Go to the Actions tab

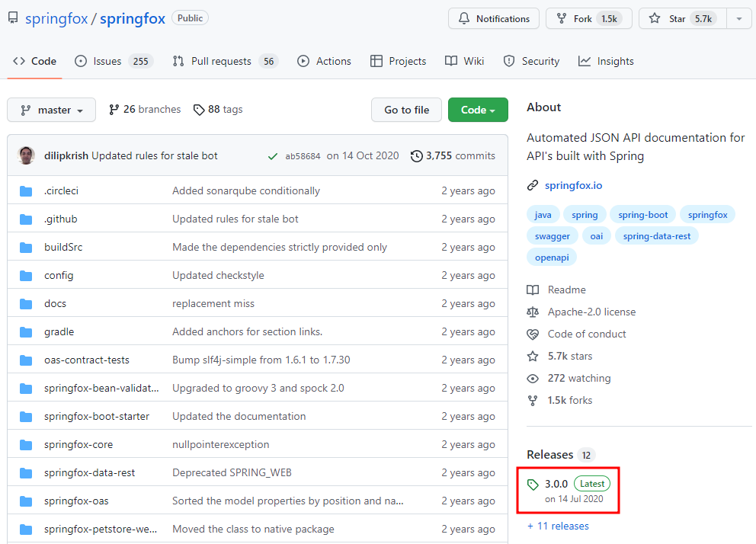coord(324,61)
